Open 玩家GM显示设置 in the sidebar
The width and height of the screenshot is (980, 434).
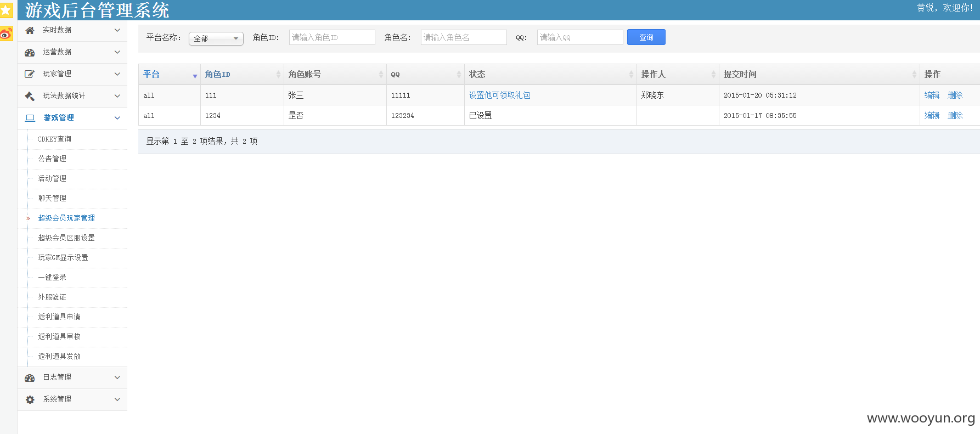click(63, 258)
